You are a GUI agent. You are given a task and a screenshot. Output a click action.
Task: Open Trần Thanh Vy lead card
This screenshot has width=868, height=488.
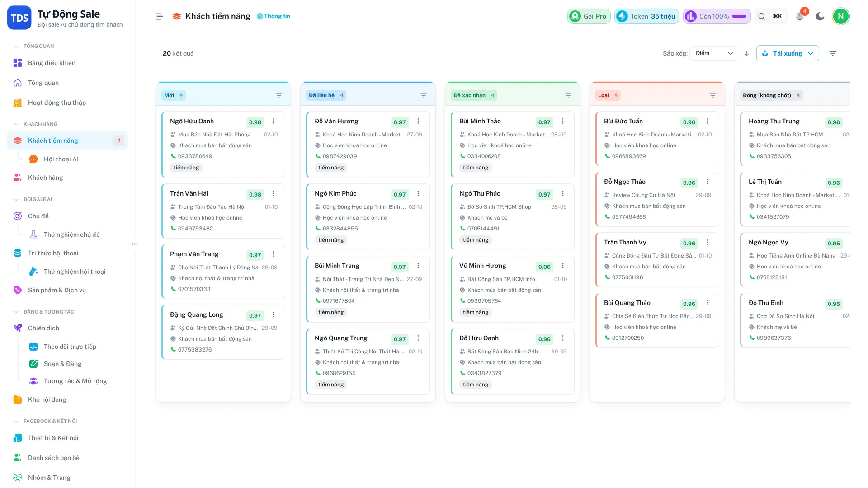click(x=657, y=260)
